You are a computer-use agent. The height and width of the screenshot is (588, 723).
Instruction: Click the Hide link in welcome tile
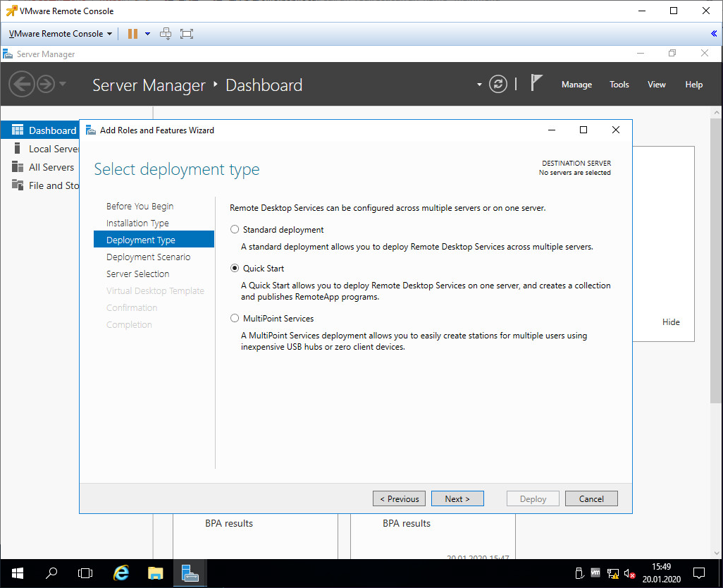point(671,322)
